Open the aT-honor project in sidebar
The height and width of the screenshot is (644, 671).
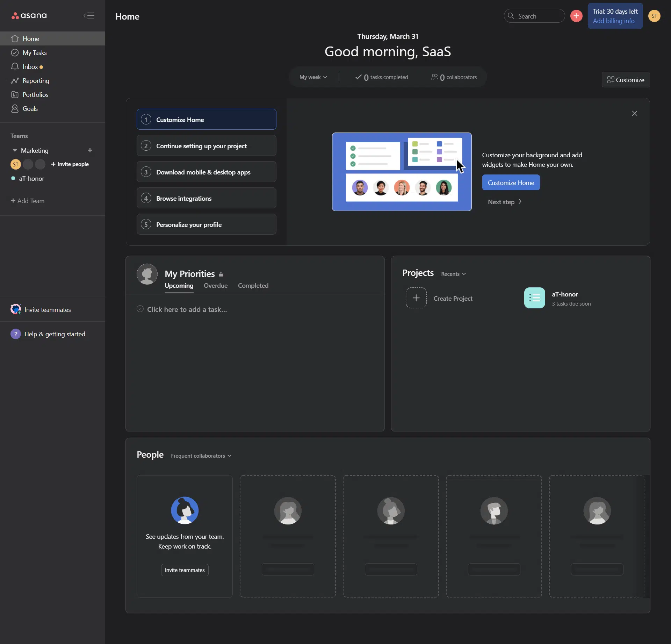pos(31,178)
